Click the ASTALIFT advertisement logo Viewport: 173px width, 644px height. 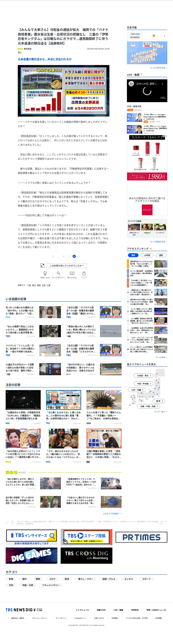tap(147, 210)
